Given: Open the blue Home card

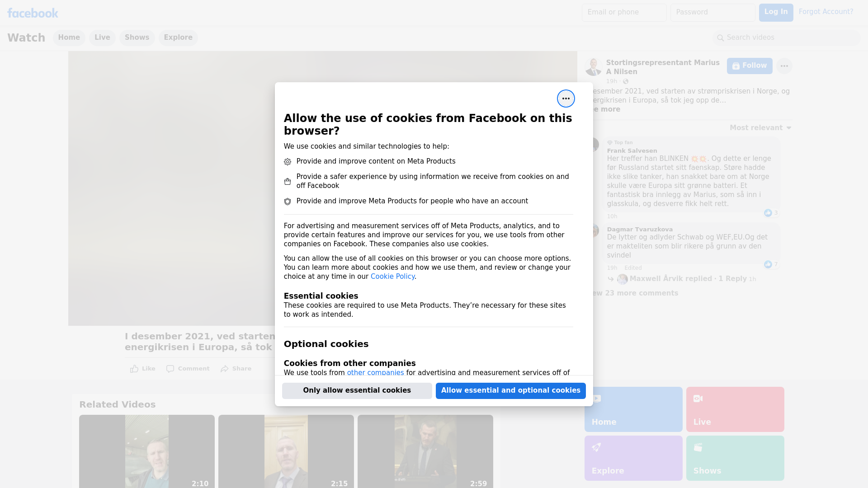Looking at the screenshot, I should click(x=633, y=409).
